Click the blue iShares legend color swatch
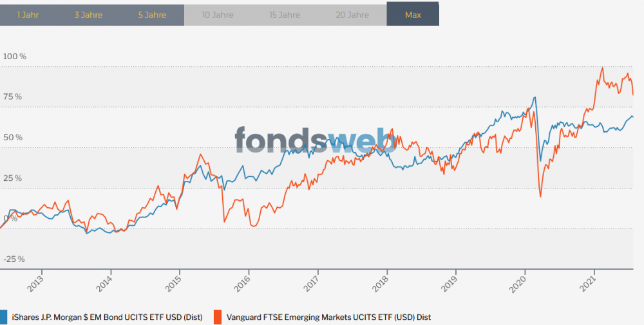 (3, 317)
